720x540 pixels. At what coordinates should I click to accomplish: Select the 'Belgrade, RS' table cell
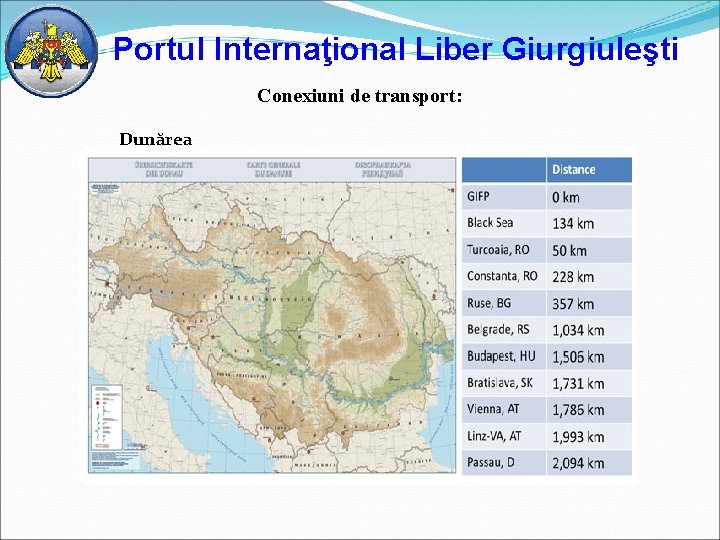coord(504,330)
